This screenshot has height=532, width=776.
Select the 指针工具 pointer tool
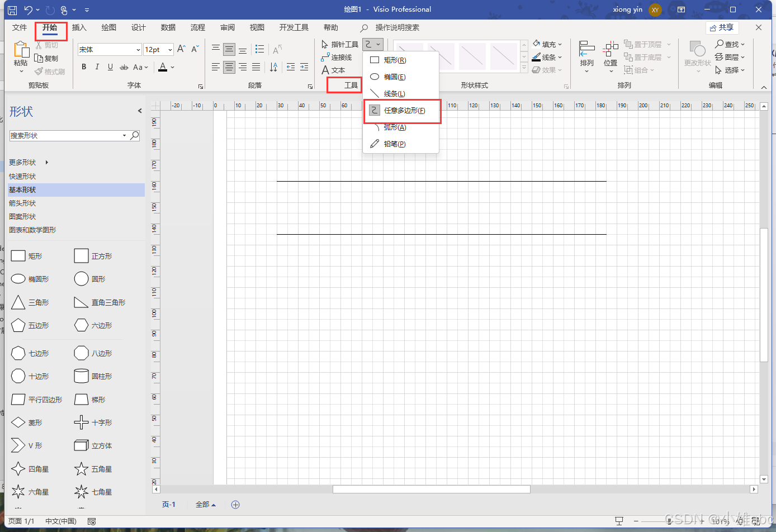(340, 44)
